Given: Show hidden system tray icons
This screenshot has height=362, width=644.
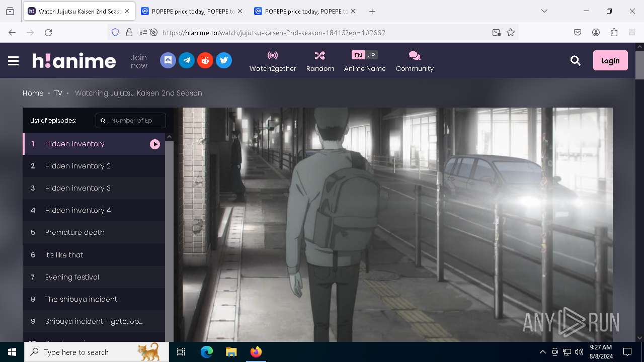Looking at the screenshot, I should (x=542, y=352).
